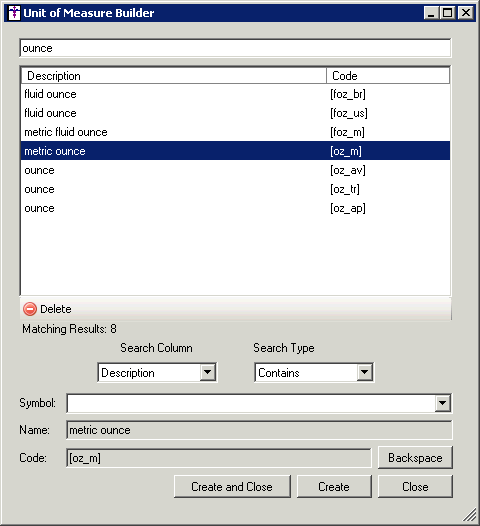The width and height of the screenshot is (480, 526).
Task: Click the application icon in title bar
Action: click(14, 13)
